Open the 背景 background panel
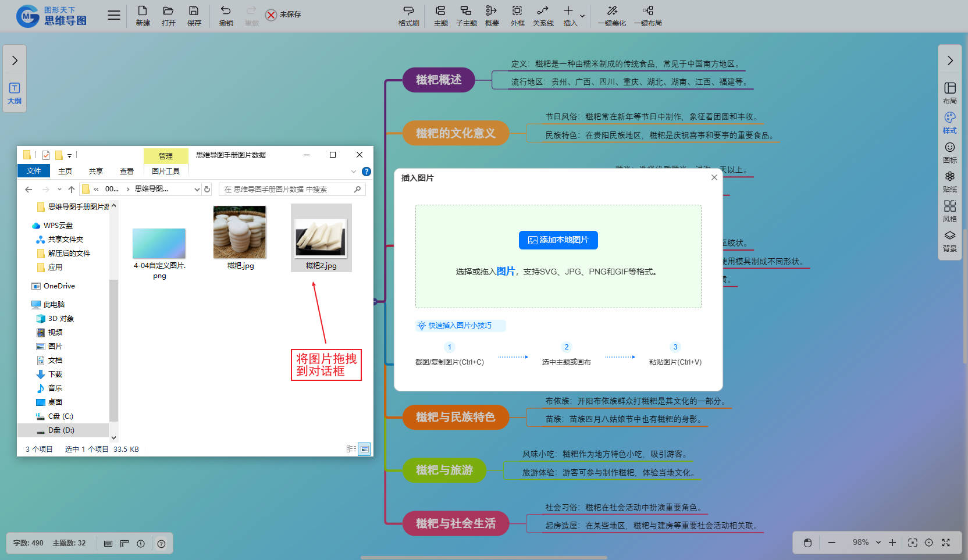 (949, 241)
